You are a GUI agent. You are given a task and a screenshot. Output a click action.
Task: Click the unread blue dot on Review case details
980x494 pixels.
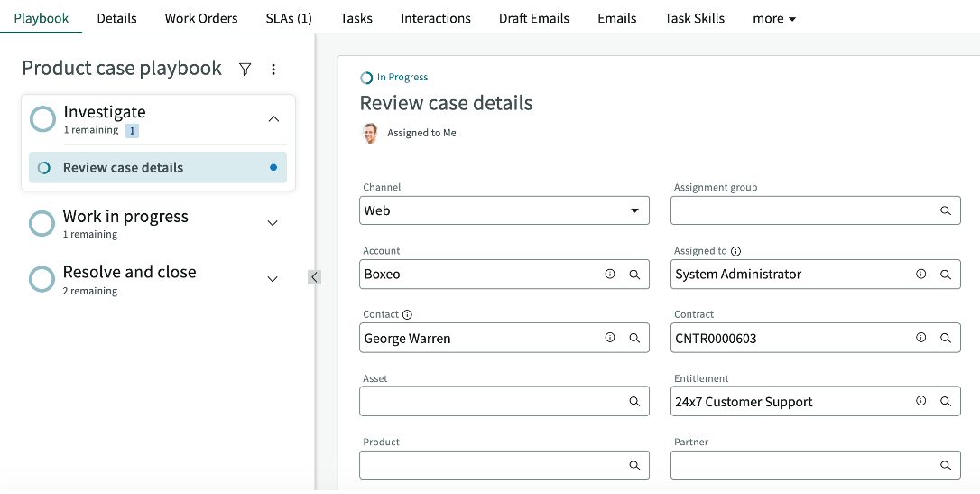(x=273, y=168)
